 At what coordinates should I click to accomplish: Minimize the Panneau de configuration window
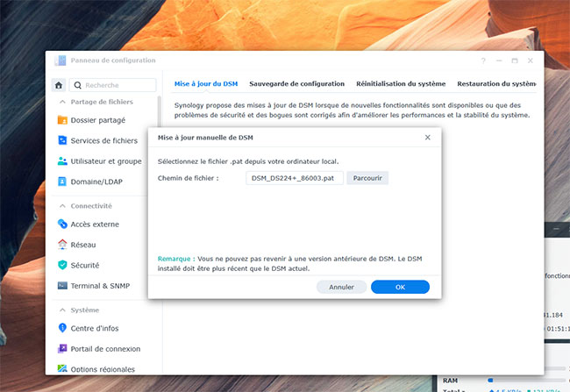point(499,61)
